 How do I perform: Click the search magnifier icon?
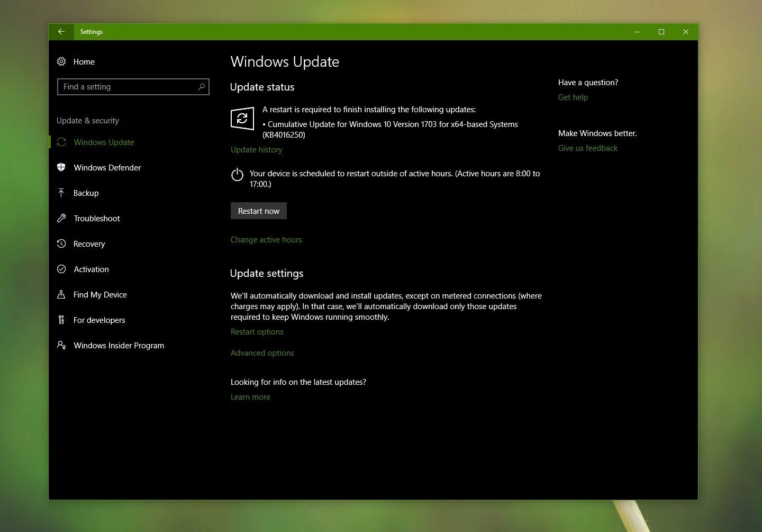tap(202, 87)
